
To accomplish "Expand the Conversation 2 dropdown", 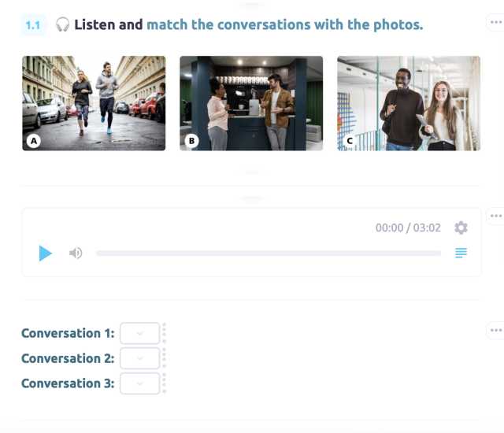I will click(x=140, y=358).
